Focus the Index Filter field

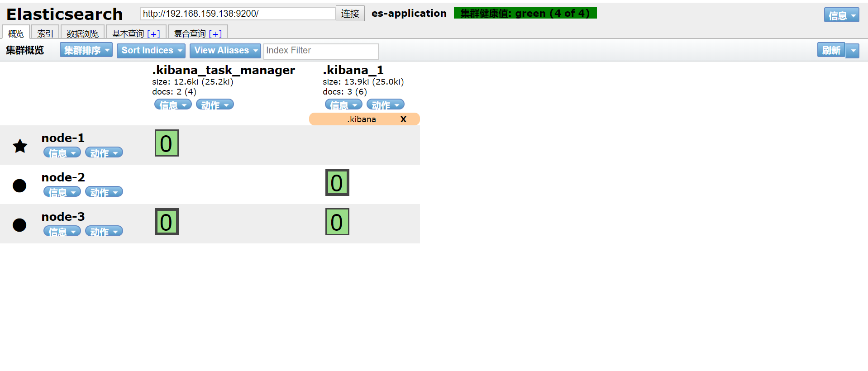tap(321, 51)
